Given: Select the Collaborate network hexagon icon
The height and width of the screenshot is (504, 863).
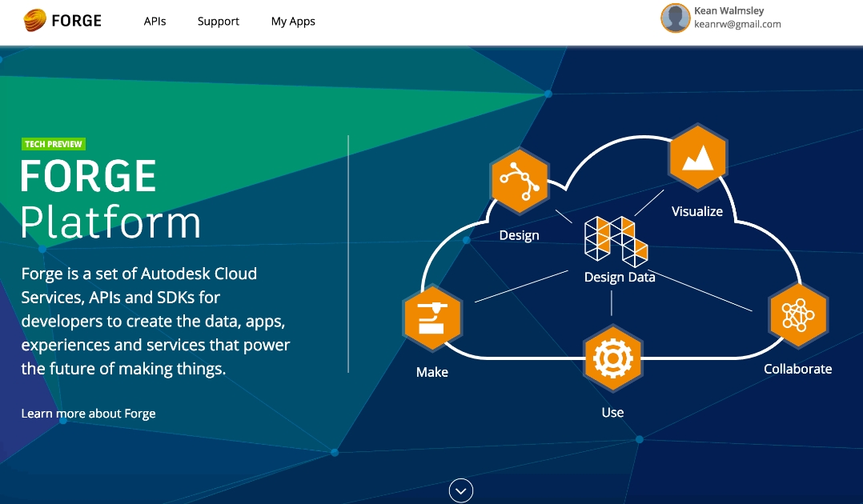Looking at the screenshot, I should pos(798,315).
